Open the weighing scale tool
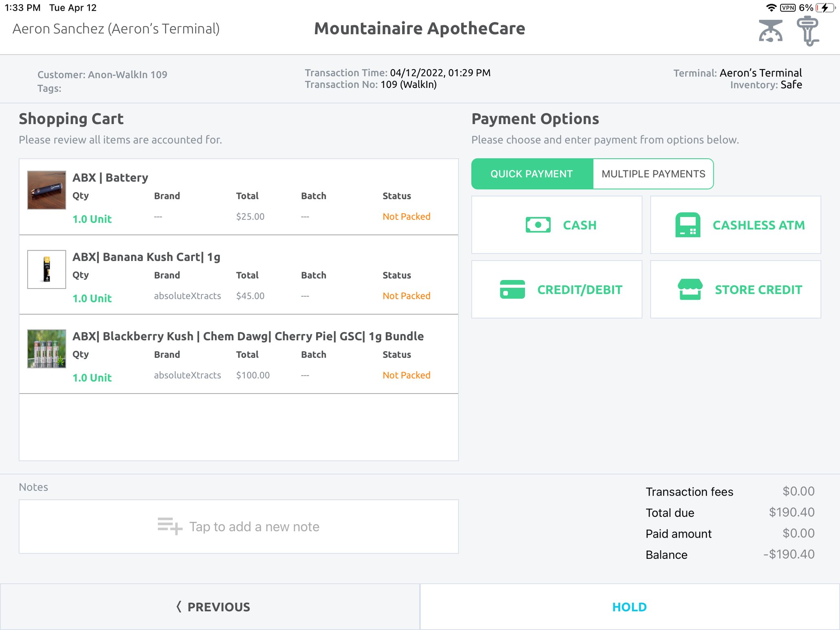 click(770, 31)
